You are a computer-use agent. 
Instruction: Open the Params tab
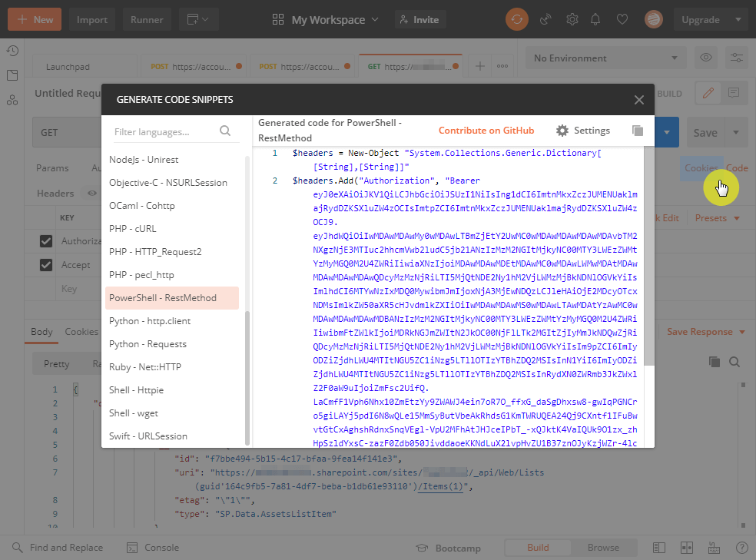pos(52,167)
